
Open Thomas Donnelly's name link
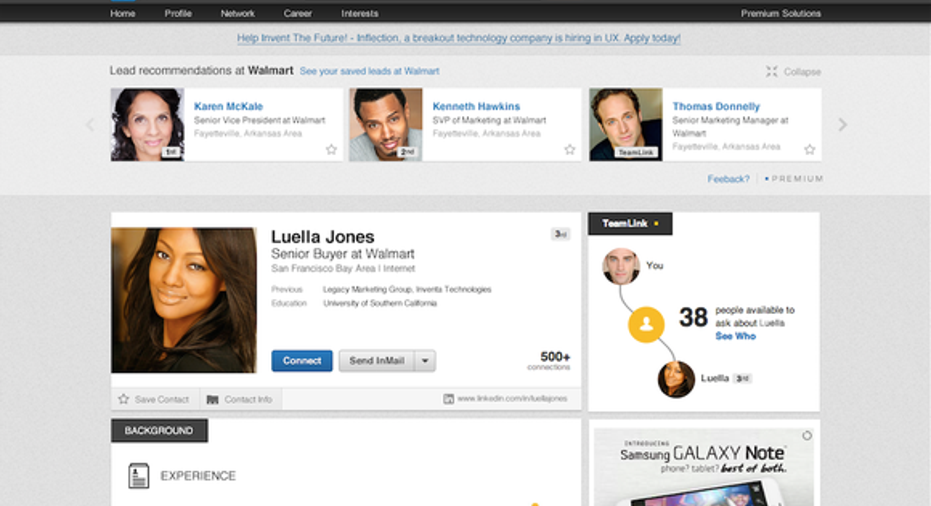716,106
